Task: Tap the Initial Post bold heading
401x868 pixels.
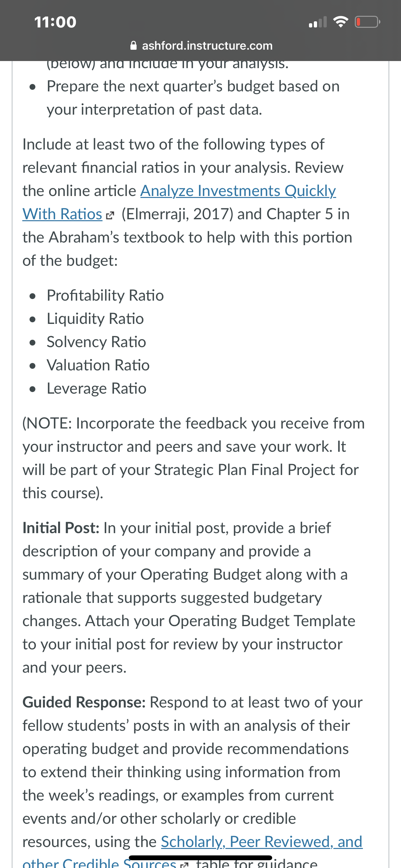Action: [x=61, y=528]
